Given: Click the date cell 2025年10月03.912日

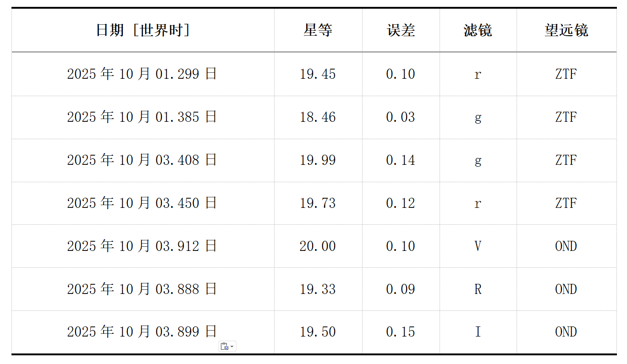Looking at the screenshot, I should pos(142,246).
